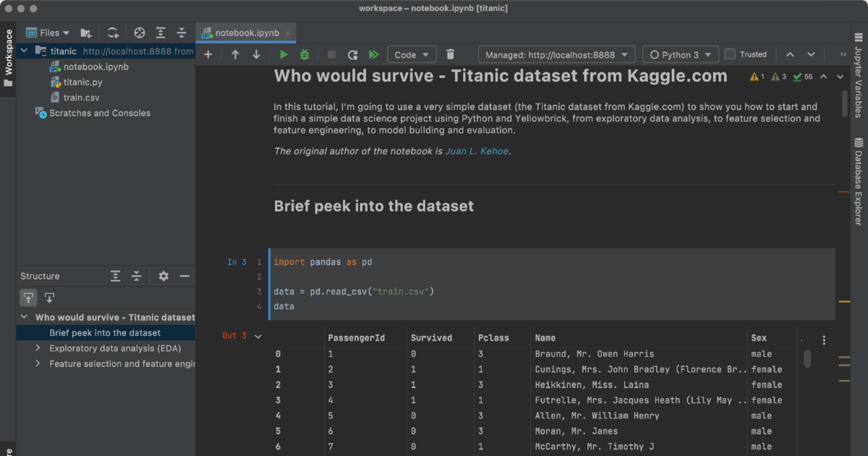This screenshot has height=456, width=868.
Task: Select the notebook.ipynb editor tab
Action: tap(246, 33)
